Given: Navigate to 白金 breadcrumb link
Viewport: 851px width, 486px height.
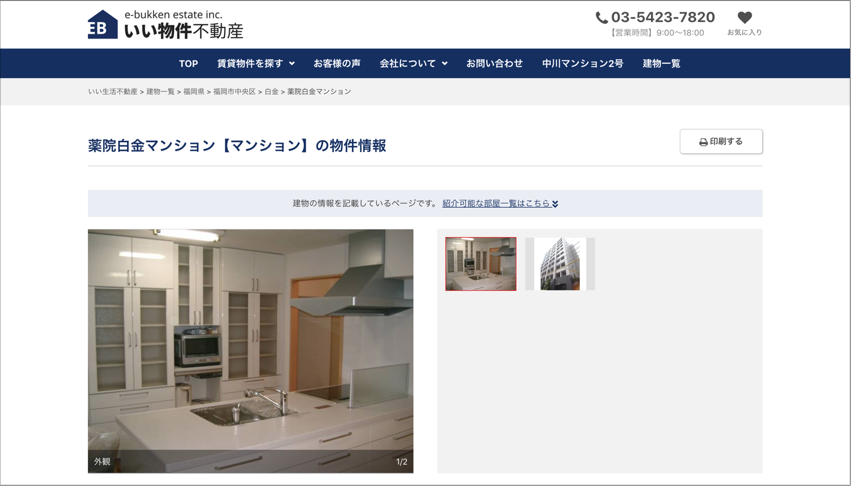Looking at the screenshot, I should coord(271,92).
